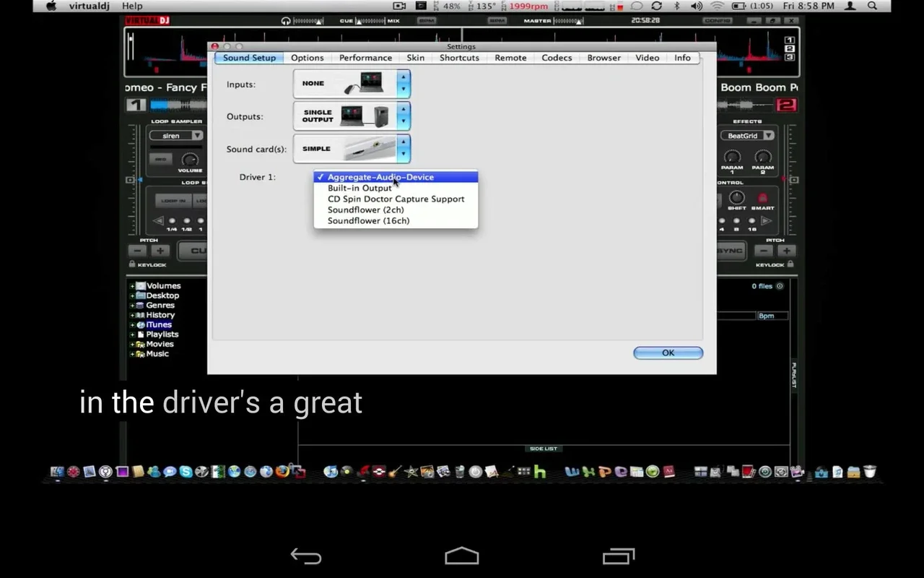924x578 pixels.
Task: Open the Help menu
Action: coord(132,6)
